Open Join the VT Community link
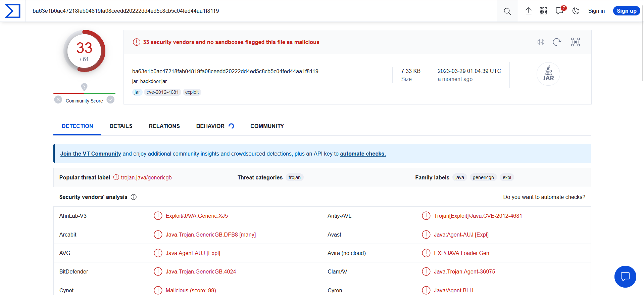 coord(91,154)
